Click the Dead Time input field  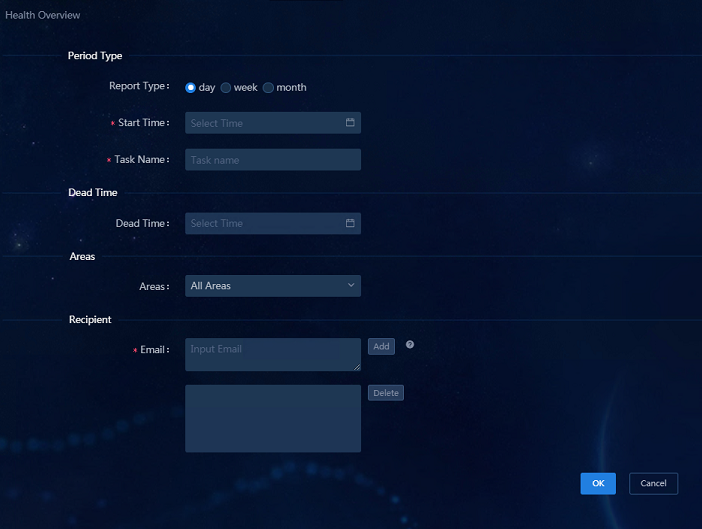coord(273,223)
